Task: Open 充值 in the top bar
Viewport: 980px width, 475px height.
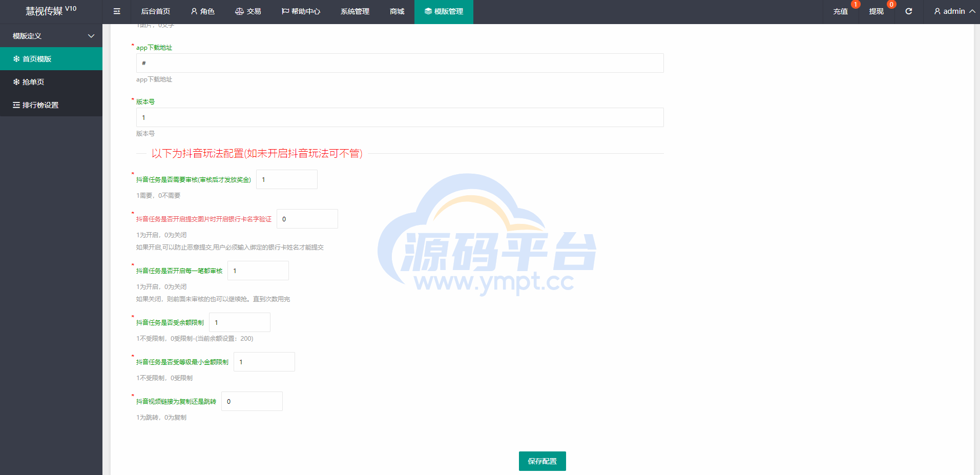Action: click(841, 11)
